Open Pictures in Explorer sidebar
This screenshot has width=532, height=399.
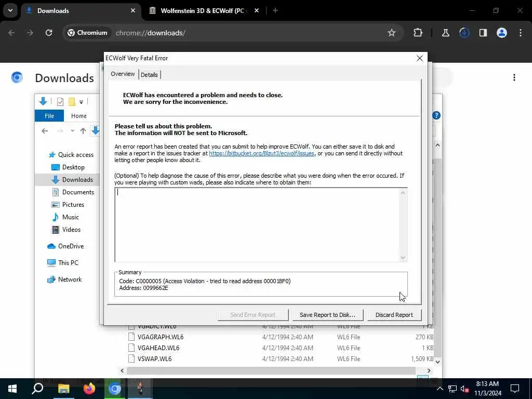[68, 205]
